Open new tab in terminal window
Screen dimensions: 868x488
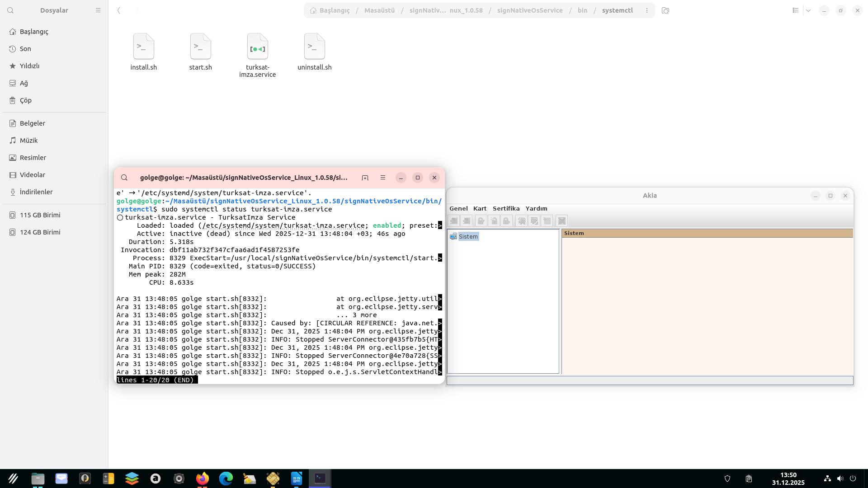365,178
